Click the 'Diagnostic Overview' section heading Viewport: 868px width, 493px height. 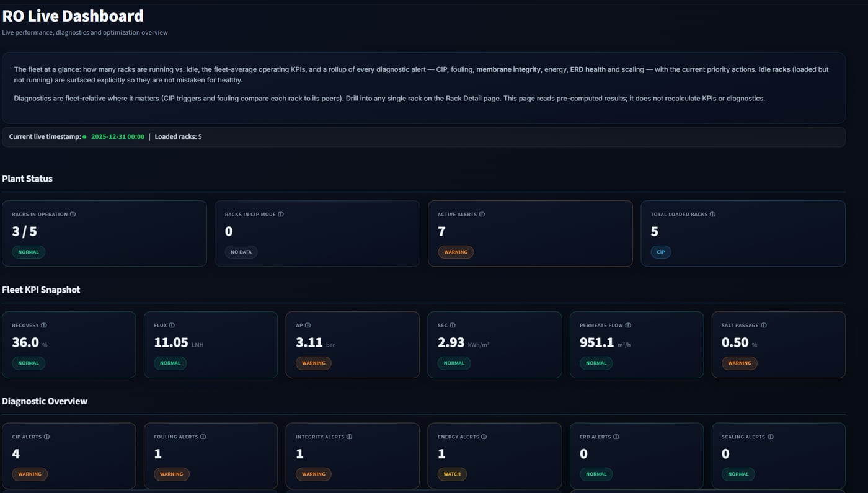click(45, 402)
